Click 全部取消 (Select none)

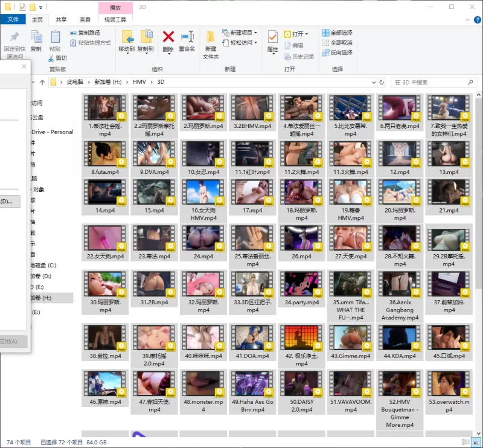[337, 42]
